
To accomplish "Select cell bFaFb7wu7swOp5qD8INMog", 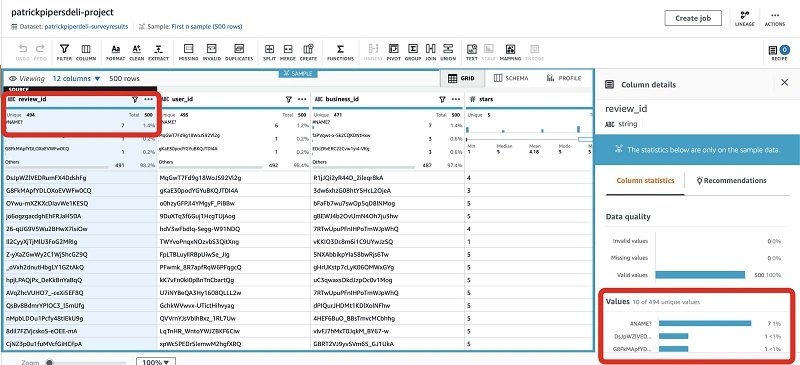I will click(x=388, y=203).
